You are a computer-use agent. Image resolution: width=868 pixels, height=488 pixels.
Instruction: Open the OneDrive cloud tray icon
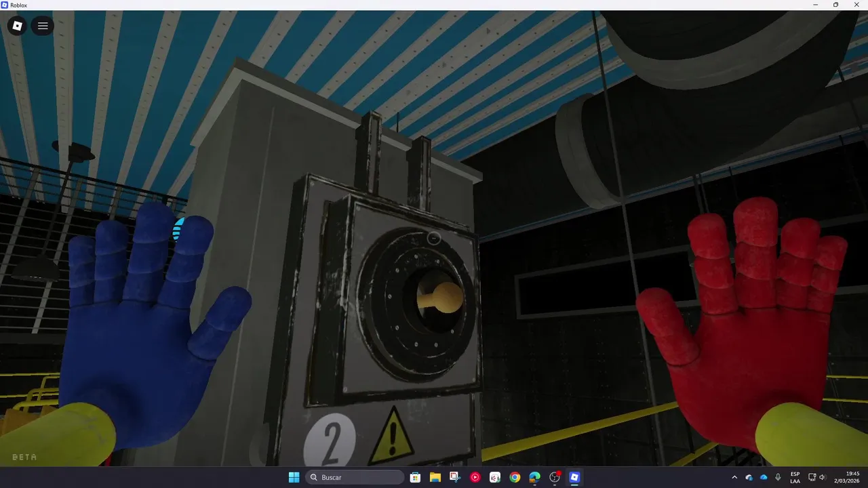coord(764,477)
